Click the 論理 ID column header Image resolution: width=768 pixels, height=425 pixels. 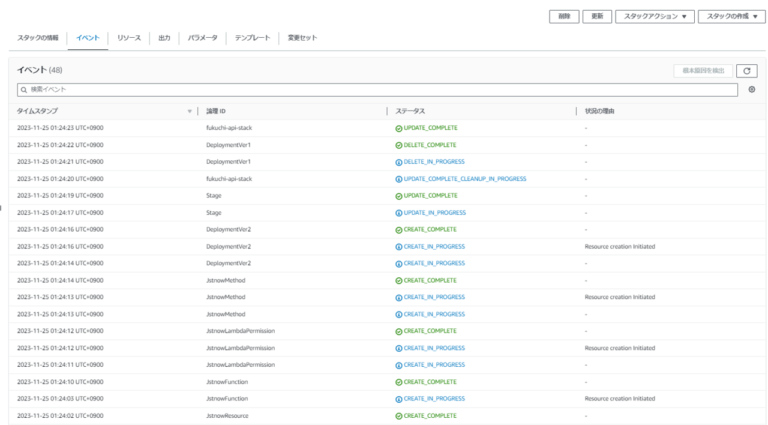[216, 111]
